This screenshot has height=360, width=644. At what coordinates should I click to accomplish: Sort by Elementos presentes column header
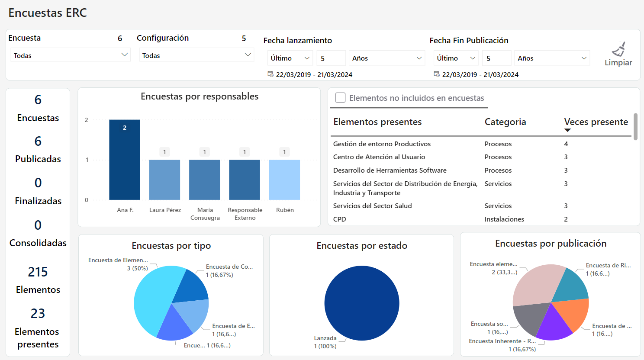[377, 122]
